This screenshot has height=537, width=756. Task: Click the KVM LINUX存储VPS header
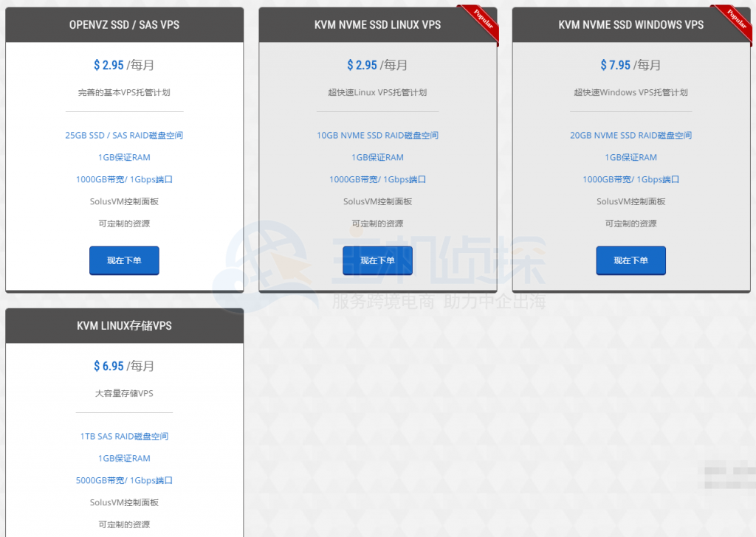click(x=124, y=326)
